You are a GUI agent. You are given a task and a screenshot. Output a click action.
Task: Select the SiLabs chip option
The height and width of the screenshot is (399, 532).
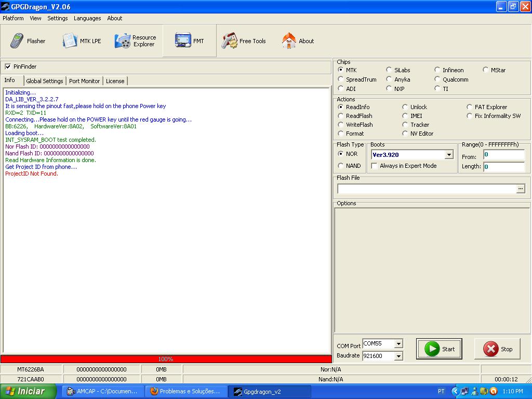click(389, 70)
